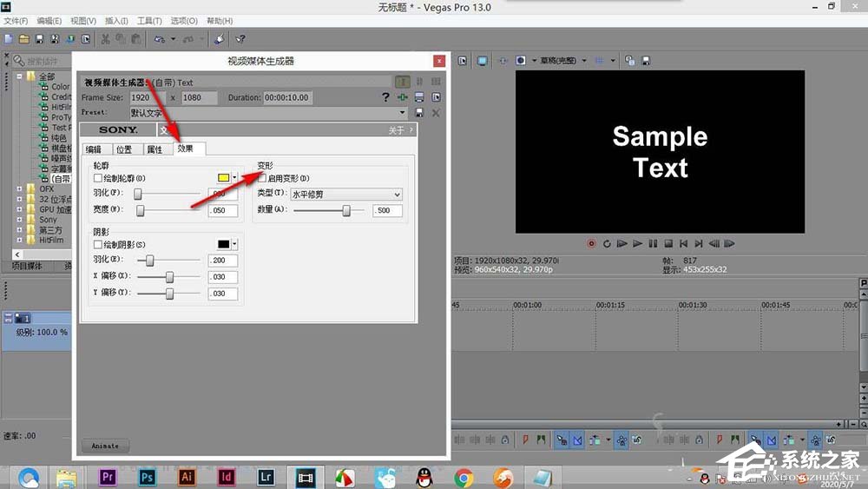Image resolution: width=868 pixels, height=489 pixels.
Task: Click the Animate button
Action: coord(105,446)
